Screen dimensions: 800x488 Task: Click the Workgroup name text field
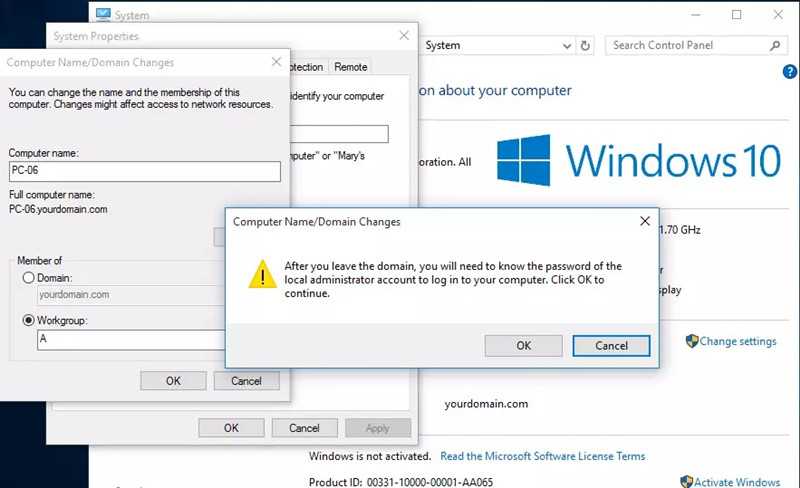[x=130, y=340]
